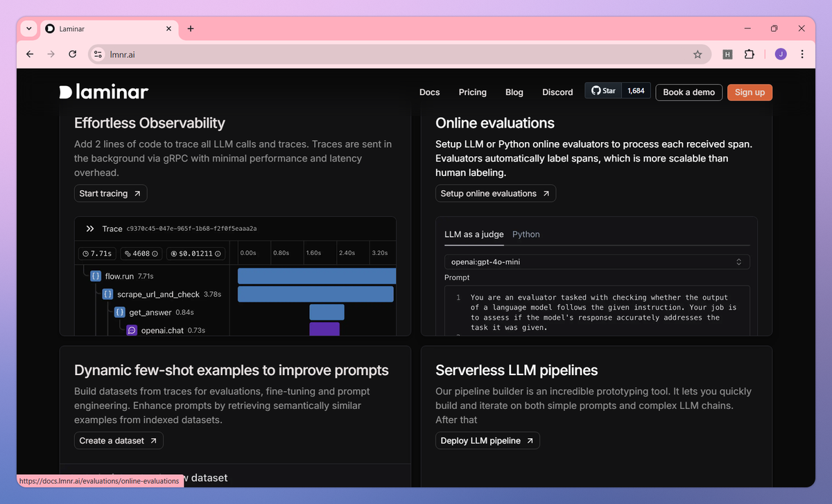The height and width of the screenshot is (504, 832).
Task: Click the arrow icon in Setup online evaluations
Action: 546,193
